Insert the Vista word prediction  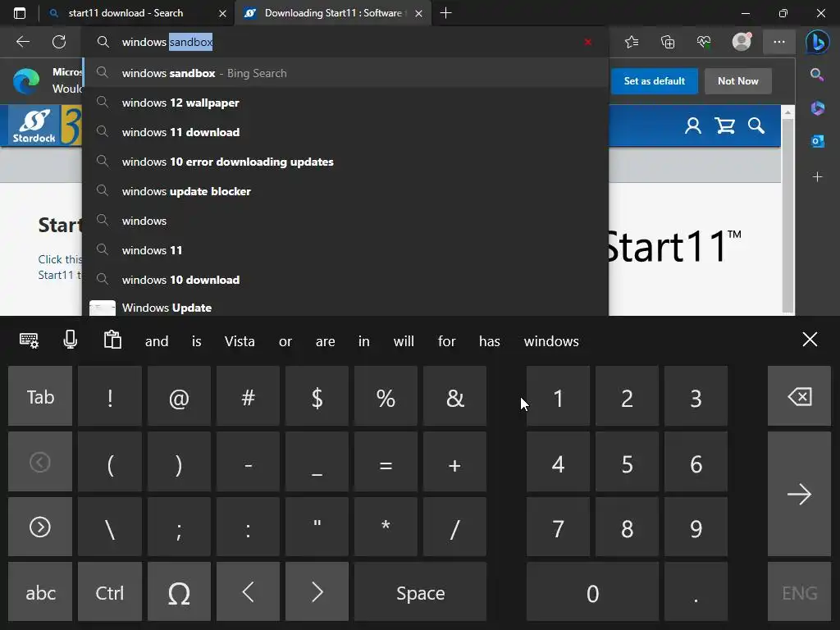tap(240, 341)
